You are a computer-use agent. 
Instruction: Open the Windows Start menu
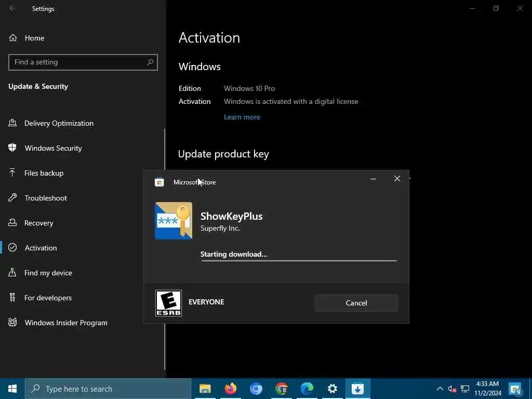[12, 389]
